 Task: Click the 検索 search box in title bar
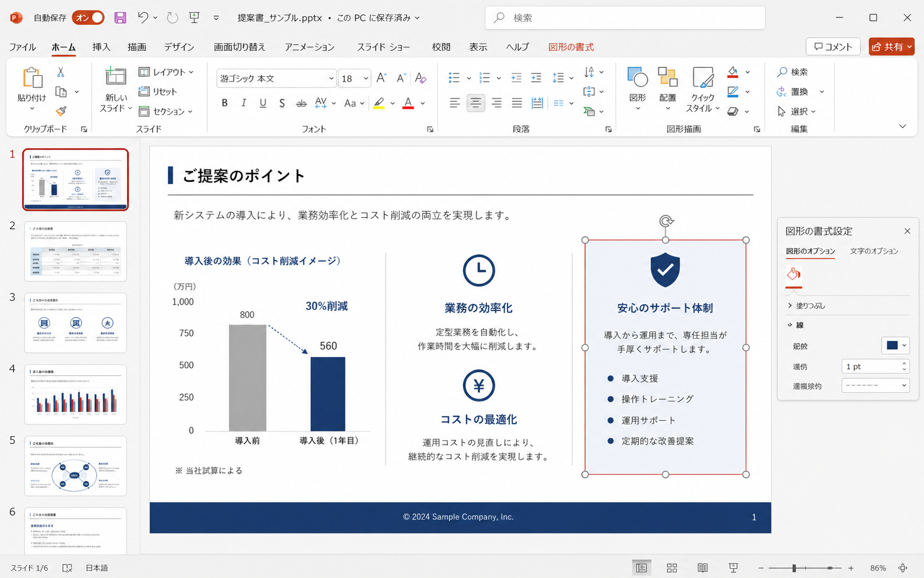625,17
